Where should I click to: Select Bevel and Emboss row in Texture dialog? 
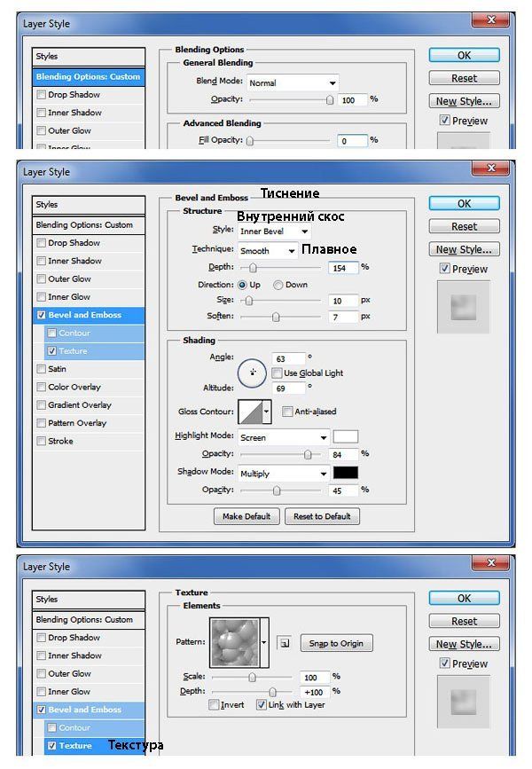[x=89, y=710]
